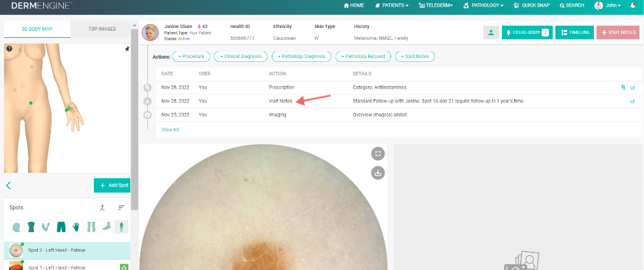Image resolution: width=644 pixels, height=270 pixels.
Task: Download the dermoscopy image
Action: [x=378, y=173]
